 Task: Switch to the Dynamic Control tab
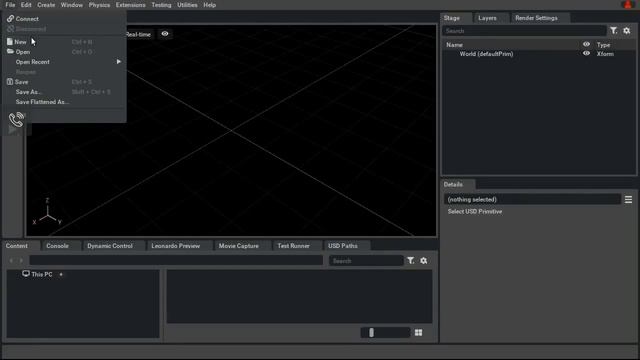110,246
